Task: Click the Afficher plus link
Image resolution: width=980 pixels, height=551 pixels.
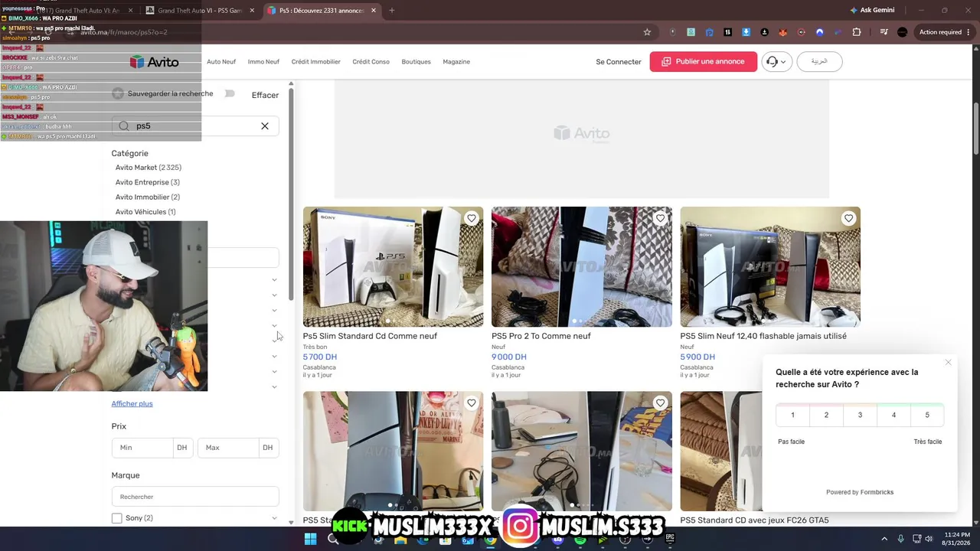Action: 132,404
